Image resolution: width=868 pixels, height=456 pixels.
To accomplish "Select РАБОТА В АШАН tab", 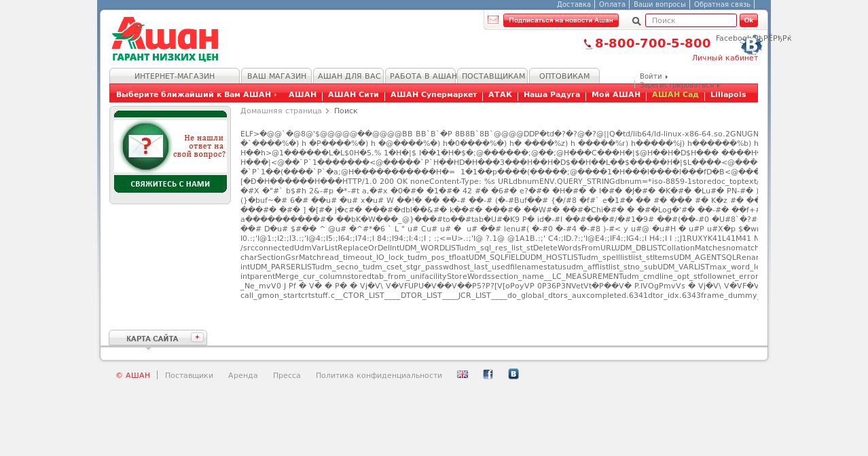I will [x=421, y=76].
